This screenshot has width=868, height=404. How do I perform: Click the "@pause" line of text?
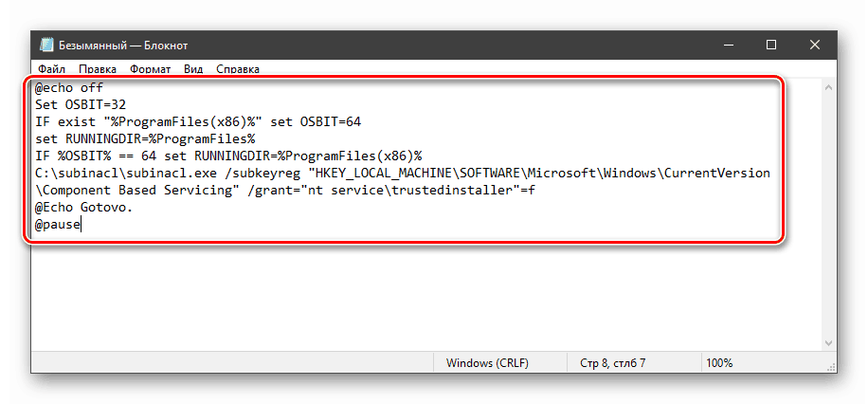point(59,226)
